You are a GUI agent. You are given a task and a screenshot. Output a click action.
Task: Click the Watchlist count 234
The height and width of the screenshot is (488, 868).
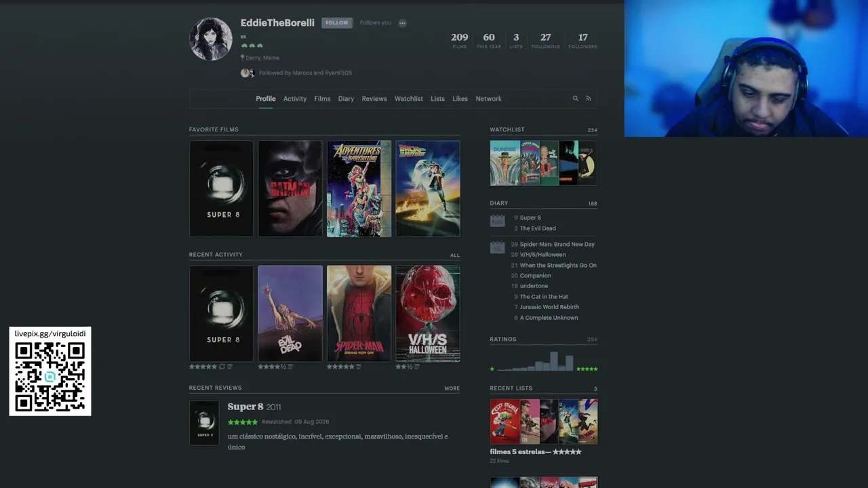[593, 130]
